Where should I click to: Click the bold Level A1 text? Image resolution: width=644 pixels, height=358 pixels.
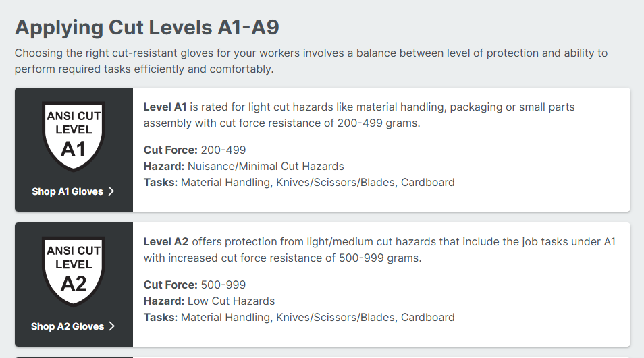(165, 107)
